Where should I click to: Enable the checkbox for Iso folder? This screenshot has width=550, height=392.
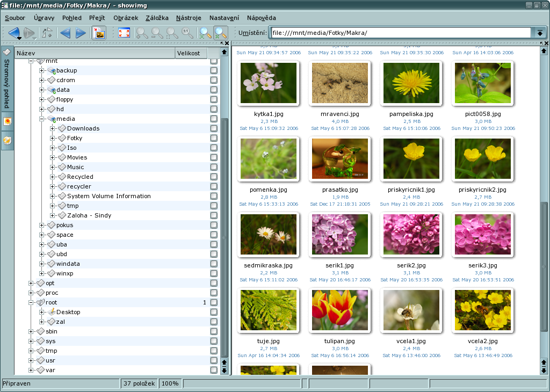pos(214,148)
